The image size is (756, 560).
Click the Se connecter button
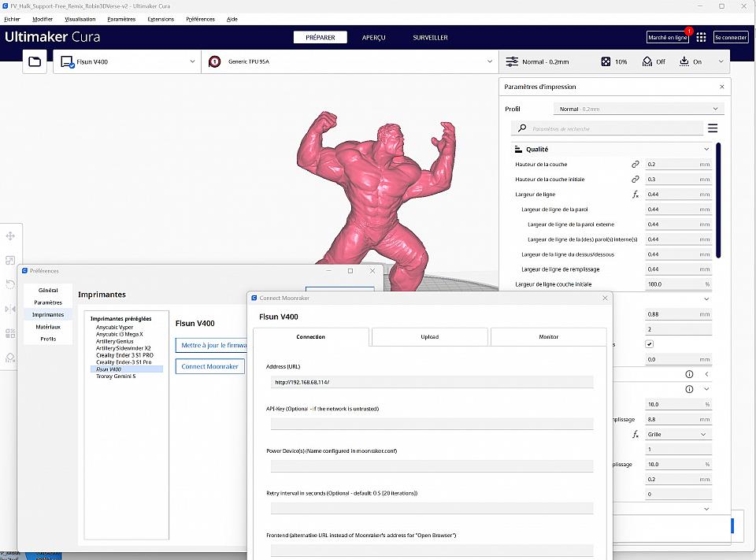coord(731,37)
